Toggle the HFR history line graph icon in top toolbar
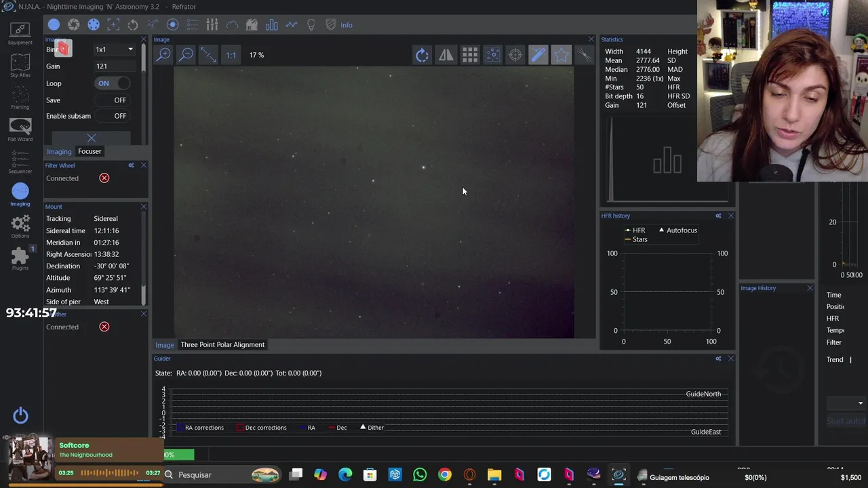The image size is (868, 488). (x=291, y=25)
